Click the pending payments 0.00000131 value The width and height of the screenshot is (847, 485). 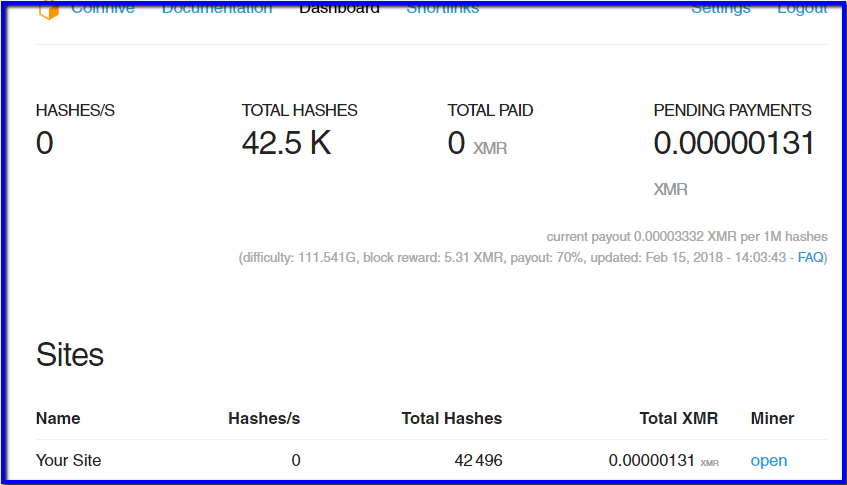(x=734, y=144)
